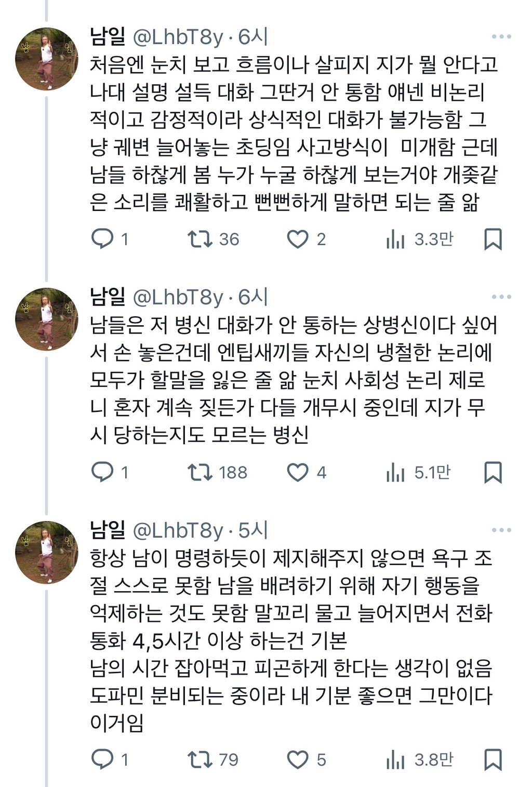Screen dimensions: 532x787
Task: Open profile picture of the second tweet
Action: (x=46, y=319)
